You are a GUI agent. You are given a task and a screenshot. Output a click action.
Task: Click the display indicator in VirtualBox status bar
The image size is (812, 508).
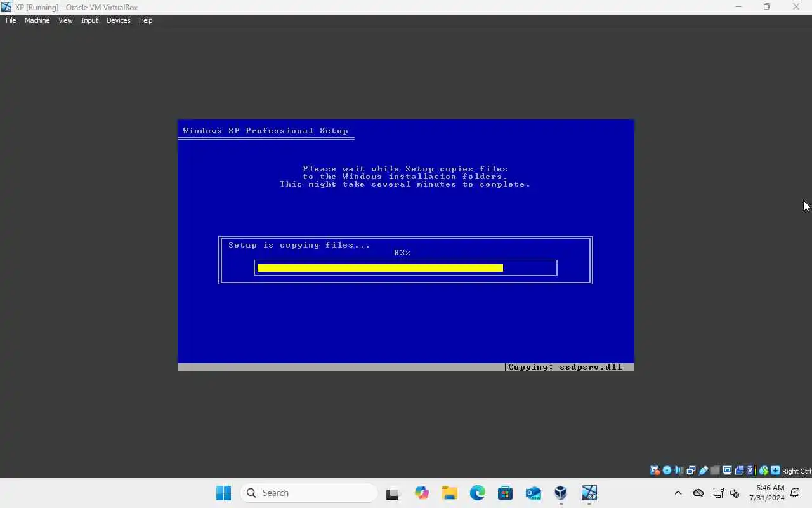coord(727,471)
